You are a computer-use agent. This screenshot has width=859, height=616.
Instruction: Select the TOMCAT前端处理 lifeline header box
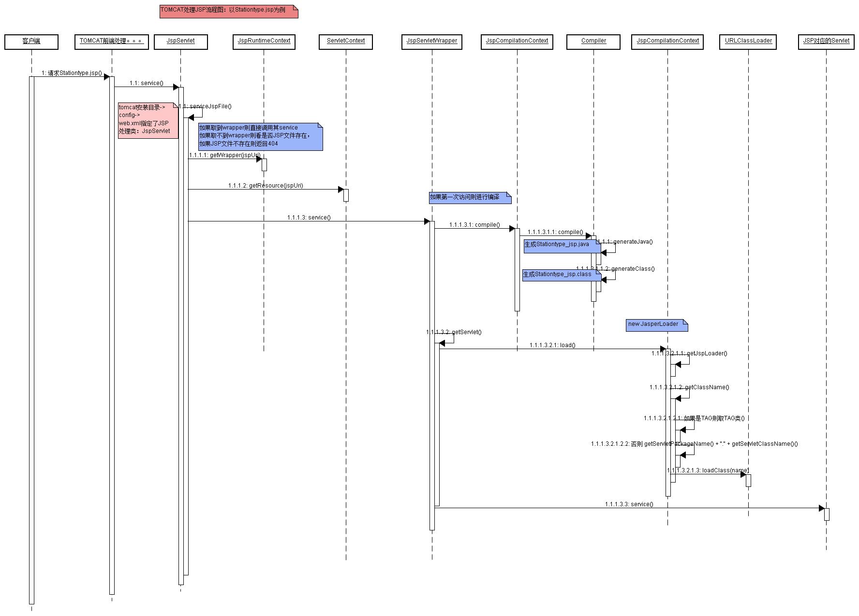click(x=112, y=42)
